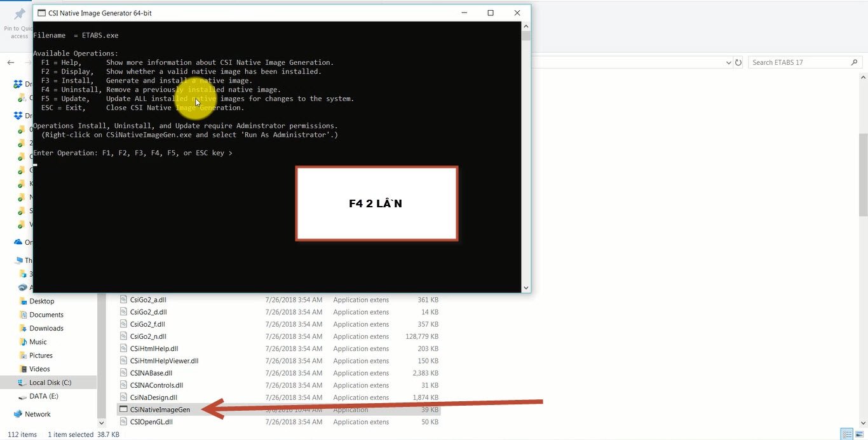Click the CSI Native Image Generator title icon
The height and width of the screenshot is (440, 868).
point(41,13)
